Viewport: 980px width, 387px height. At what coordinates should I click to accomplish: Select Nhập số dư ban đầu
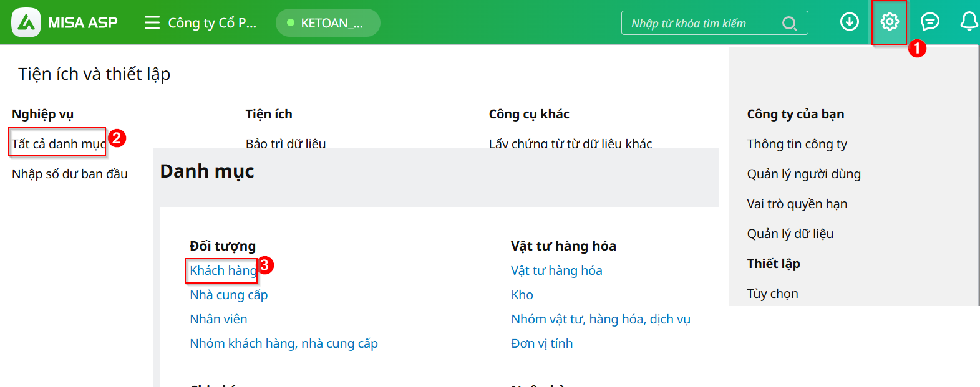tap(70, 174)
